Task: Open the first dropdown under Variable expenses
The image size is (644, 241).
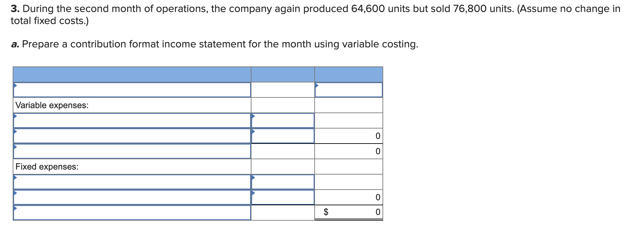Action: point(132,120)
